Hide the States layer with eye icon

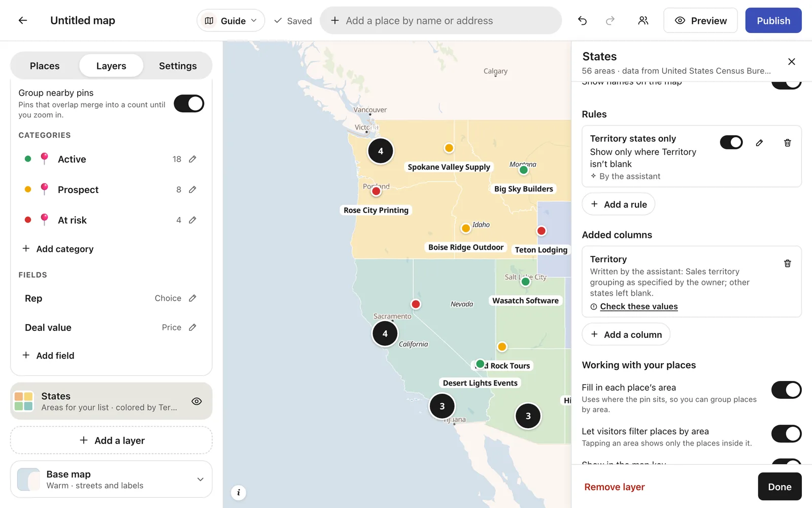(x=197, y=401)
